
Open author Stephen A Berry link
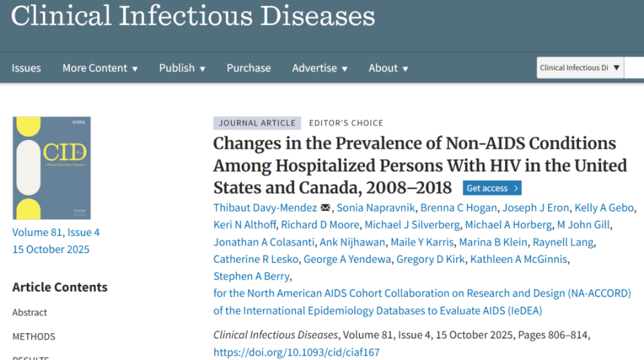tap(252, 276)
